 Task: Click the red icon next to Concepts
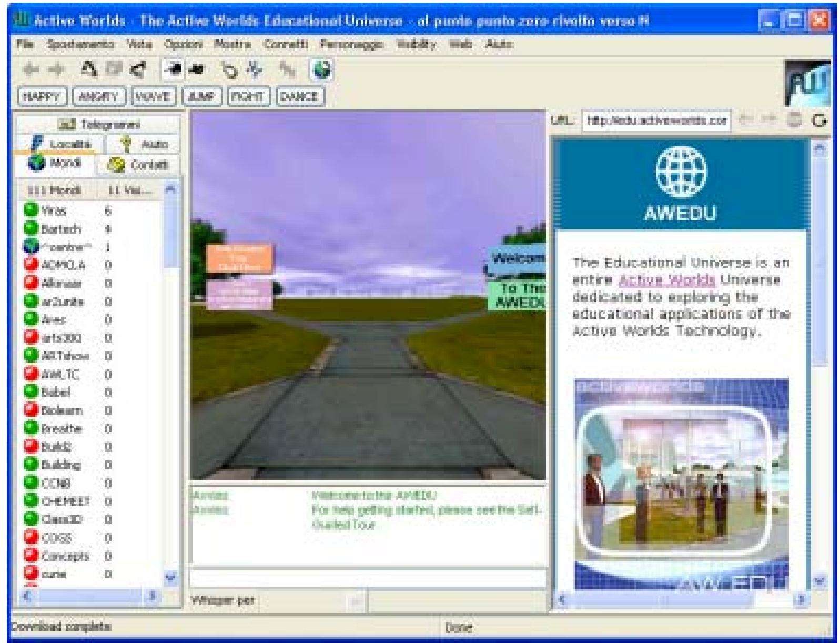point(32,556)
